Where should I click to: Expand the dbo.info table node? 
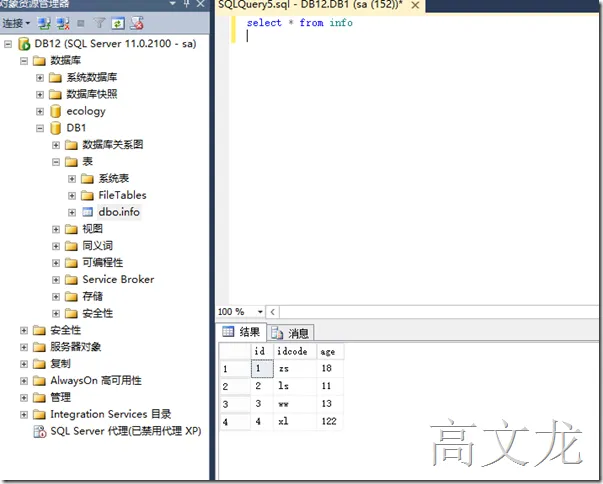[72, 212]
